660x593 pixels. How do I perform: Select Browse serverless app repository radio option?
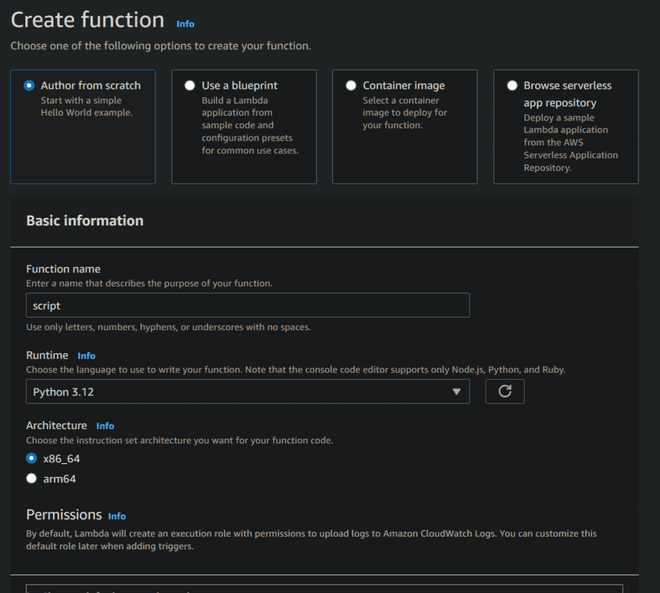pos(513,86)
